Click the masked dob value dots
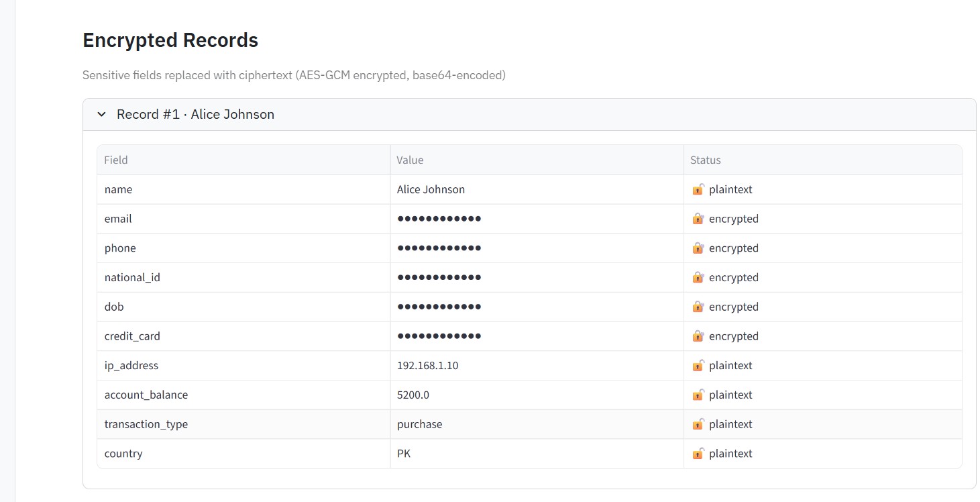The image size is (980, 502). pos(439,307)
